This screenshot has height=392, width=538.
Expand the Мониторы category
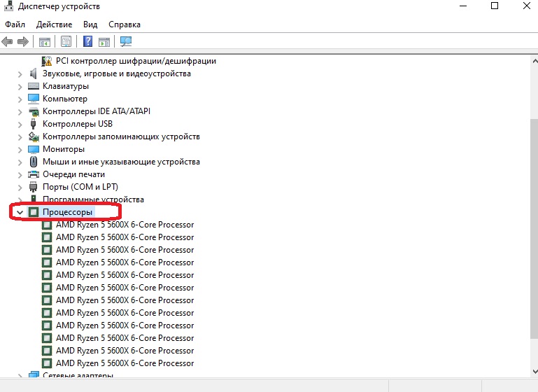pyautogui.click(x=20, y=149)
